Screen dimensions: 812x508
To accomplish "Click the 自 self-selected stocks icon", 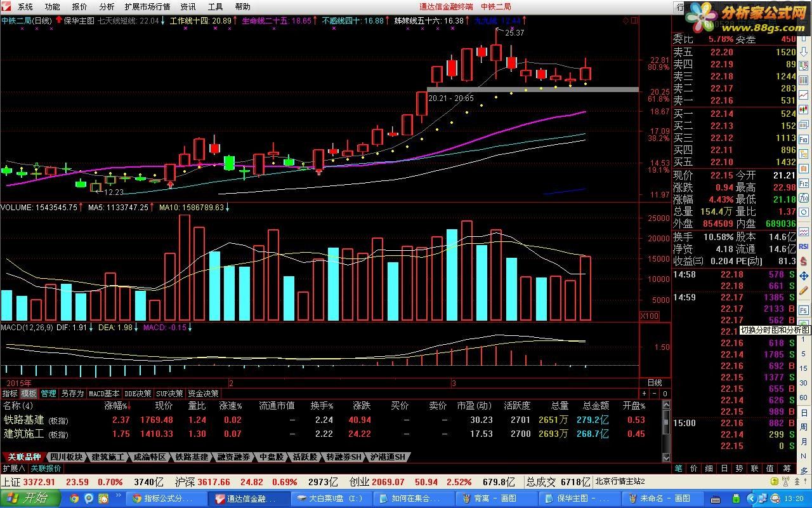I will pyautogui.click(x=804, y=168).
